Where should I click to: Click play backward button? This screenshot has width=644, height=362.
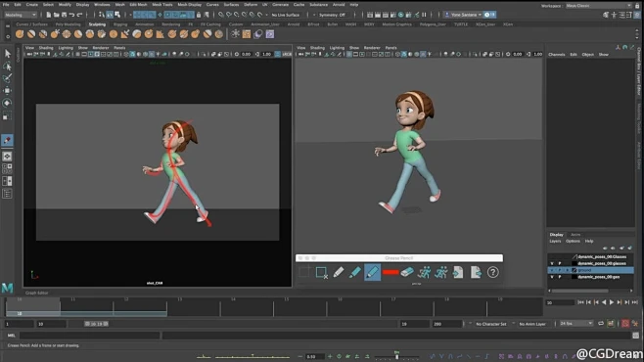point(604,302)
